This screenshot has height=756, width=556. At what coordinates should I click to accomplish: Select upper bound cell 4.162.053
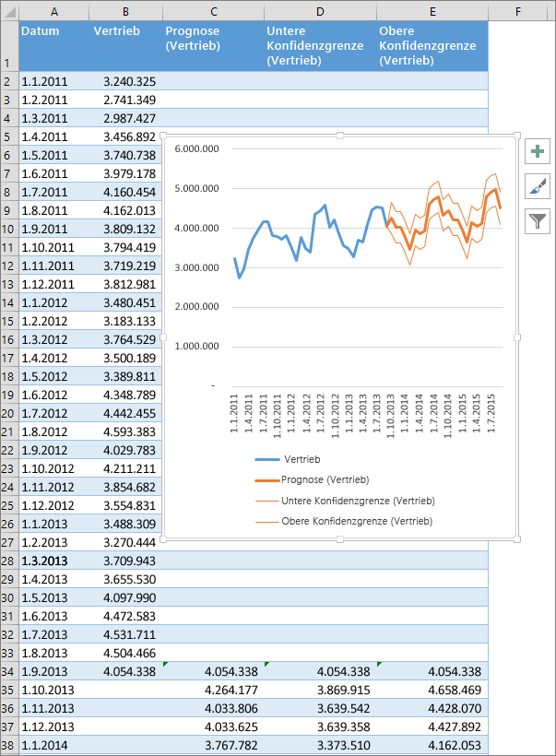(x=432, y=745)
